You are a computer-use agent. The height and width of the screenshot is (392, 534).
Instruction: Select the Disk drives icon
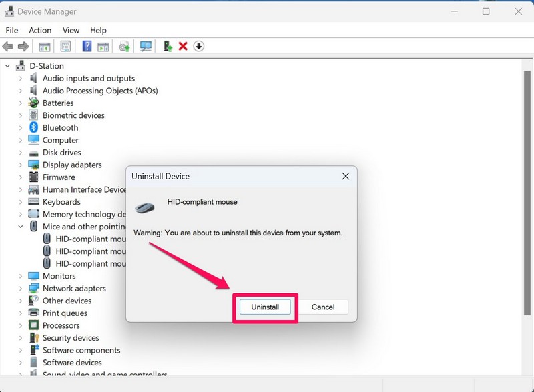point(34,153)
